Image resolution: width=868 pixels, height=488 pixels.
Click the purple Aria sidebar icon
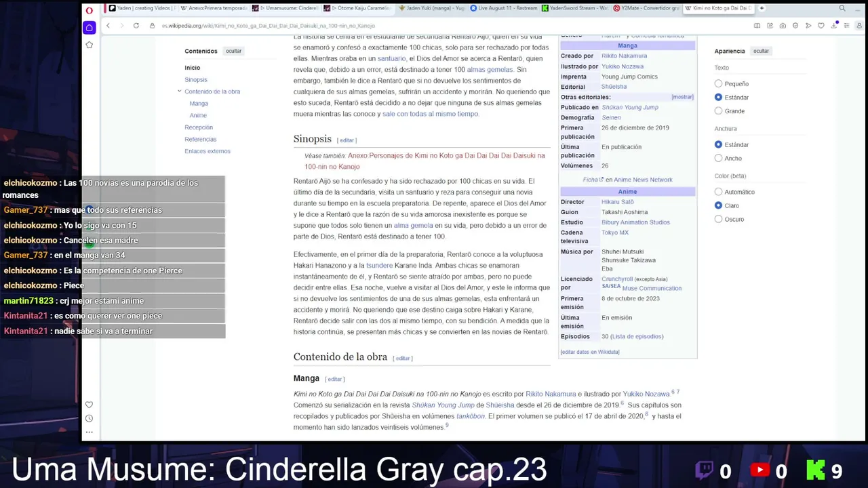point(89,28)
